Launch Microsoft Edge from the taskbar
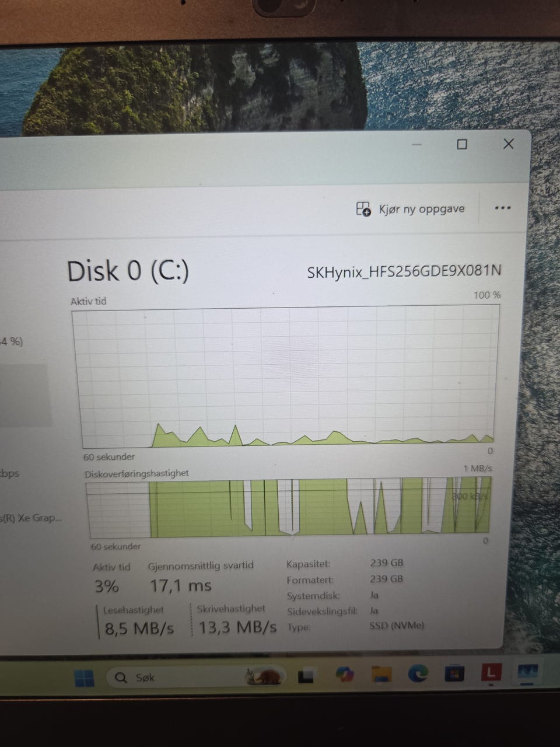 coord(418,673)
